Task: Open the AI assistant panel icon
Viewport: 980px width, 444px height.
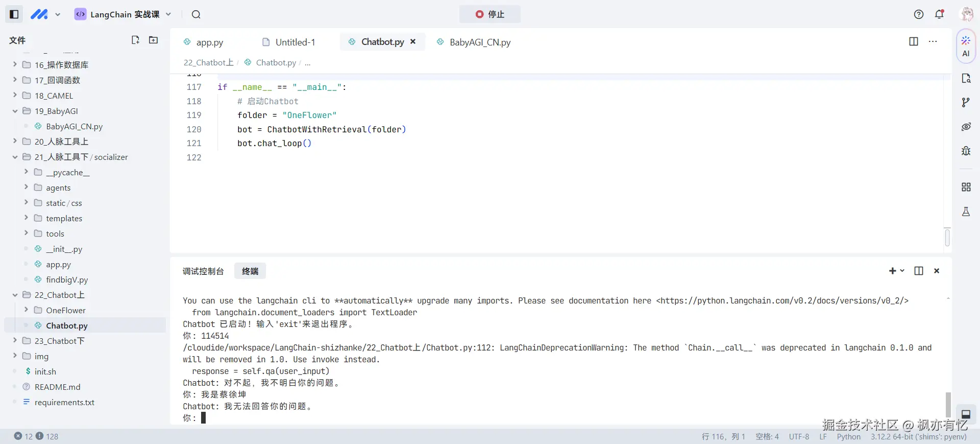Action: (966, 46)
